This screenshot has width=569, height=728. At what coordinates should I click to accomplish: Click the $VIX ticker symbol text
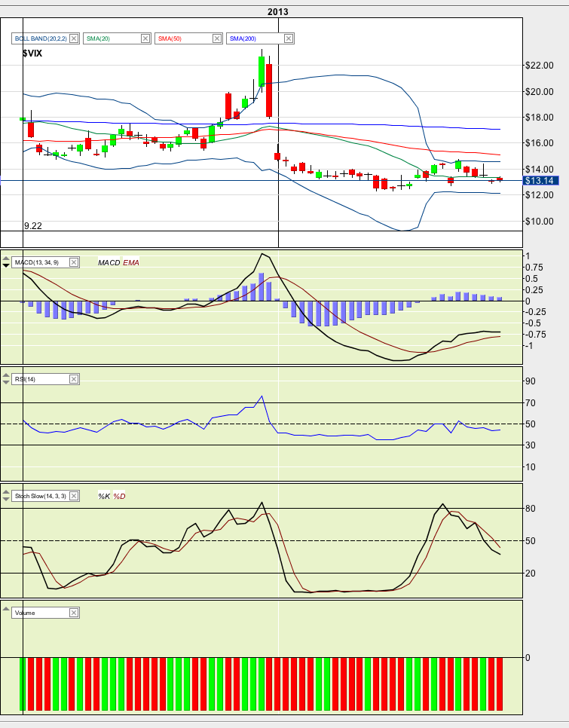(x=32, y=54)
